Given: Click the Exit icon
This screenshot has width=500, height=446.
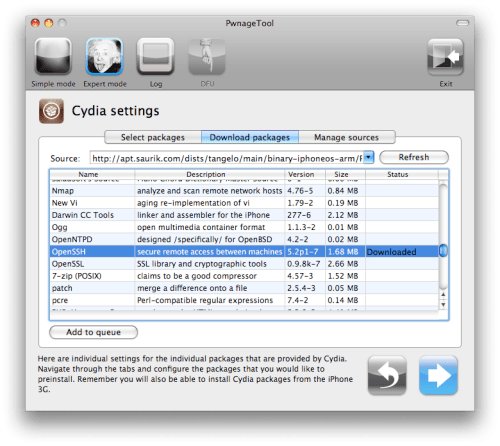Looking at the screenshot, I should pyautogui.click(x=445, y=57).
